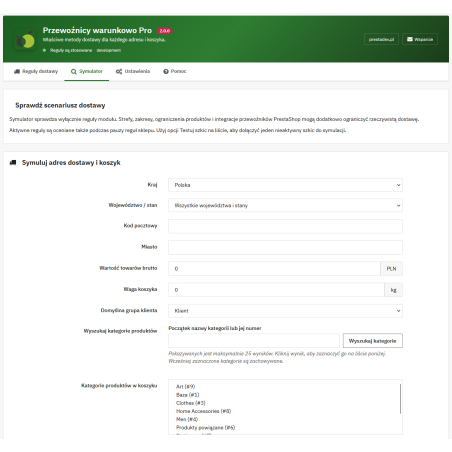Select Home Accessories category in list

pyautogui.click(x=203, y=411)
